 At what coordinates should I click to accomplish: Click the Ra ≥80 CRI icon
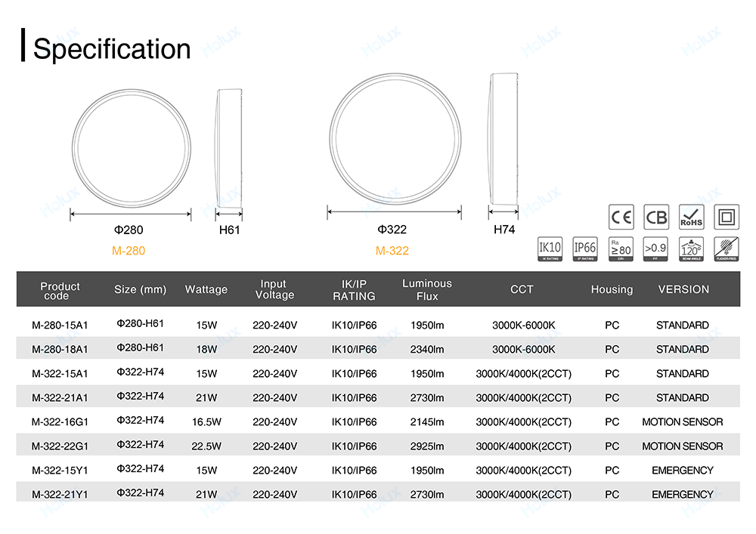pyautogui.click(x=621, y=249)
